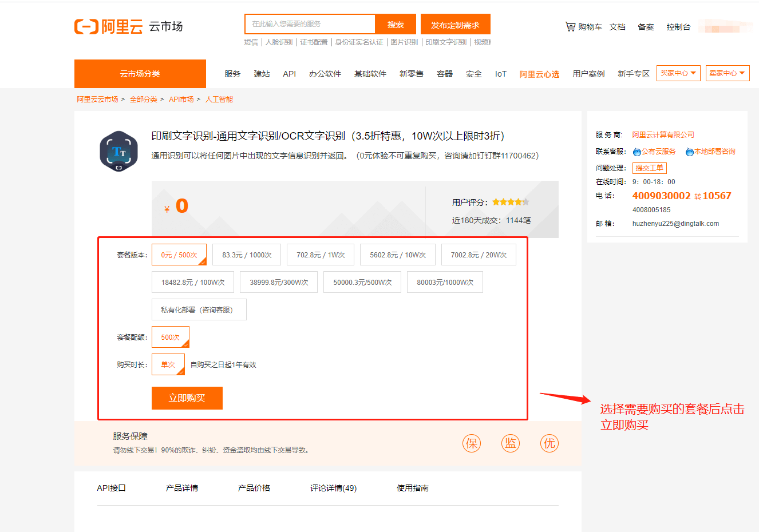759x532 pixels.
Task: Open the 阿里云计算有限公司 provider link
Action: 663,134
